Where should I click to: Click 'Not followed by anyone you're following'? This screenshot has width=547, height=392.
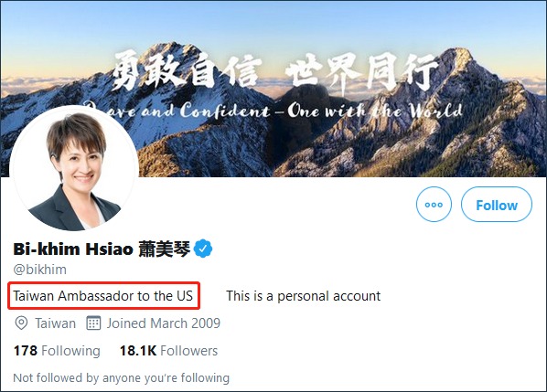[121, 378]
